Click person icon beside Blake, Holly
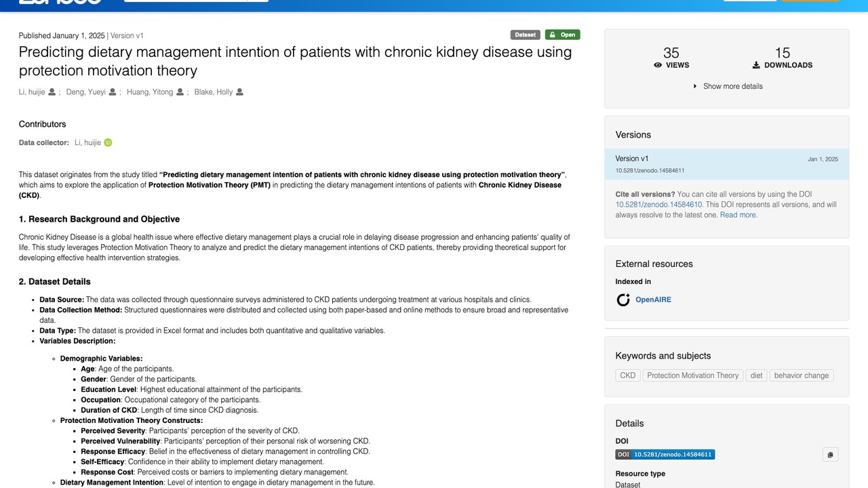The width and height of the screenshot is (868, 488). 239,92
